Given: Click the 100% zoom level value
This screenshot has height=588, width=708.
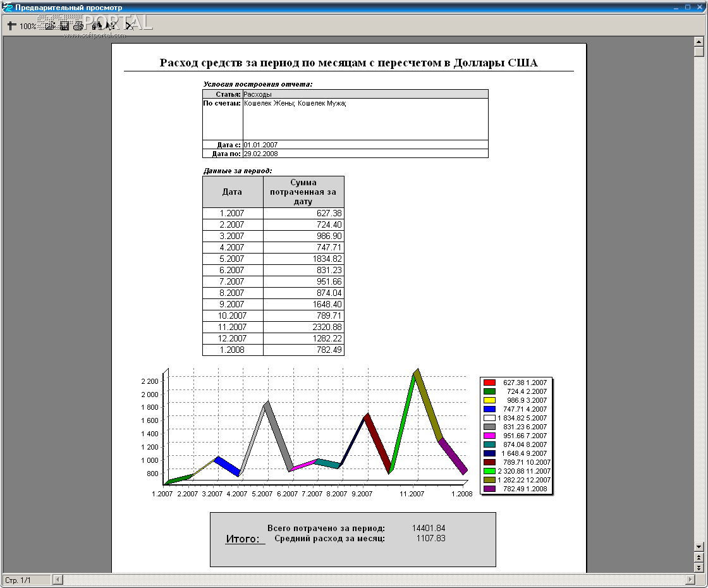Looking at the screenshot, I should [x=27, y=26].
